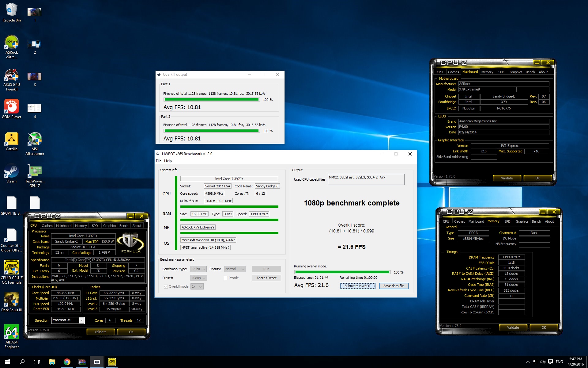Screen dimensions: 588x368
Task: Switch to CPU-Z OC Formula taskbar icon
Action: (112, 362)
